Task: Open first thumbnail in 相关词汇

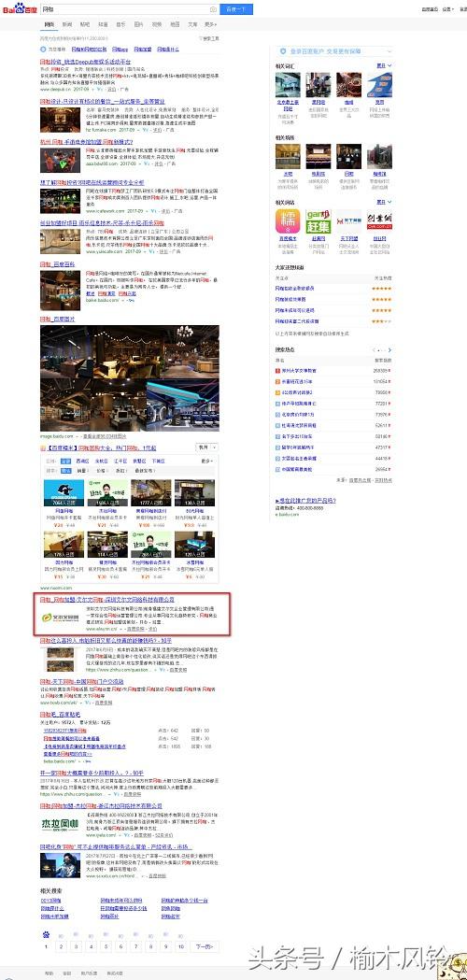Action: point(288,84)
